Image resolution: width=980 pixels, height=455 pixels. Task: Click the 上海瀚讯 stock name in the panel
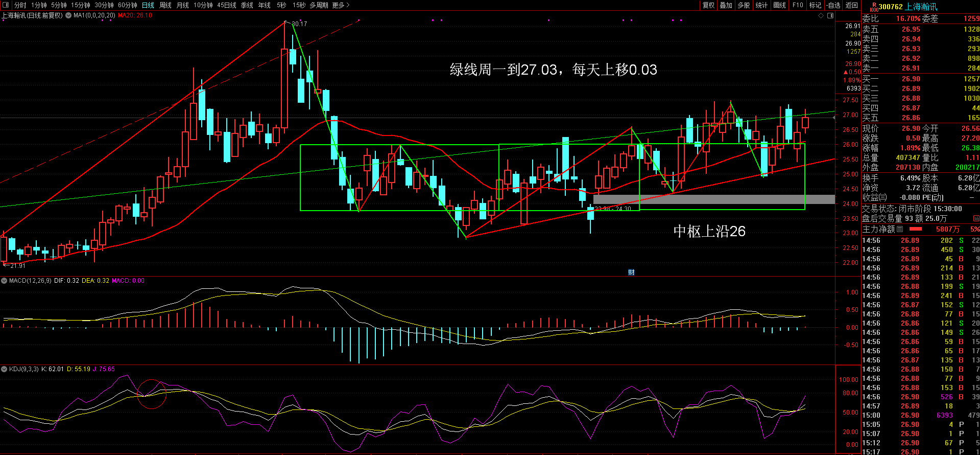[921, 7]
